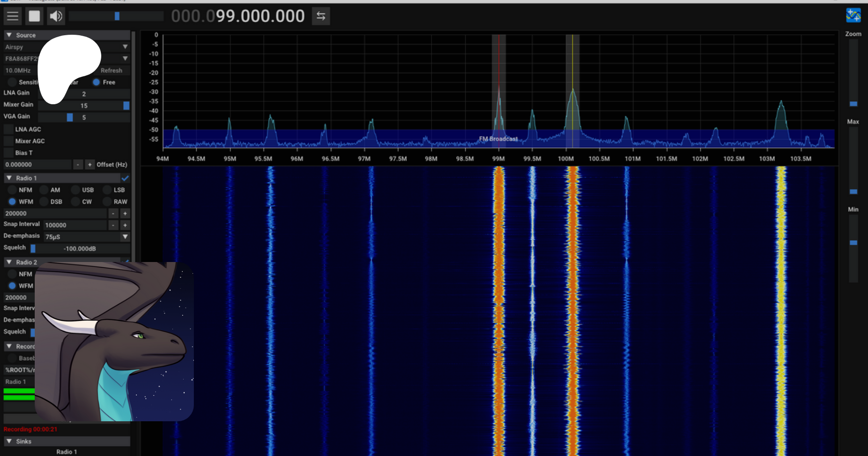Collapse the Sinks section header
The image size is (868, 456).
9,442
